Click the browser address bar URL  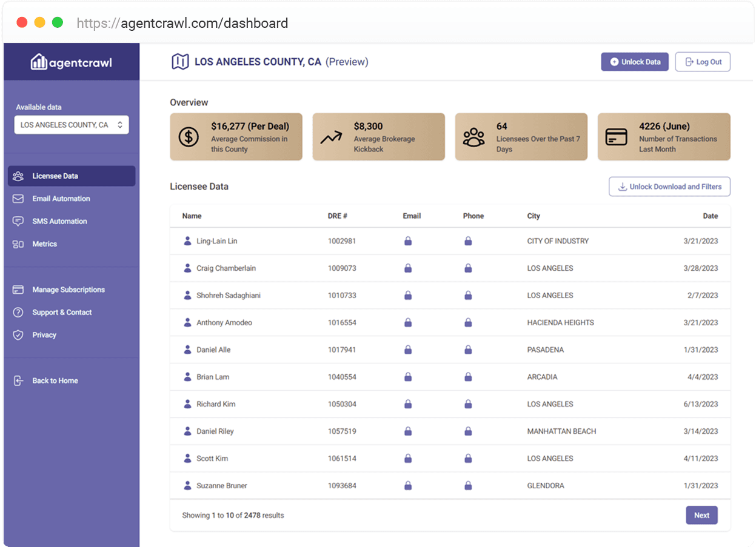pos(182,24)
